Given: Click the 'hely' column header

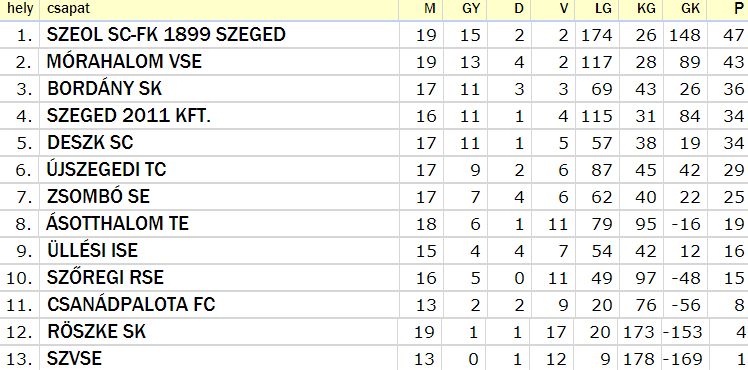Looking at the screenshot, I should 20,9.
